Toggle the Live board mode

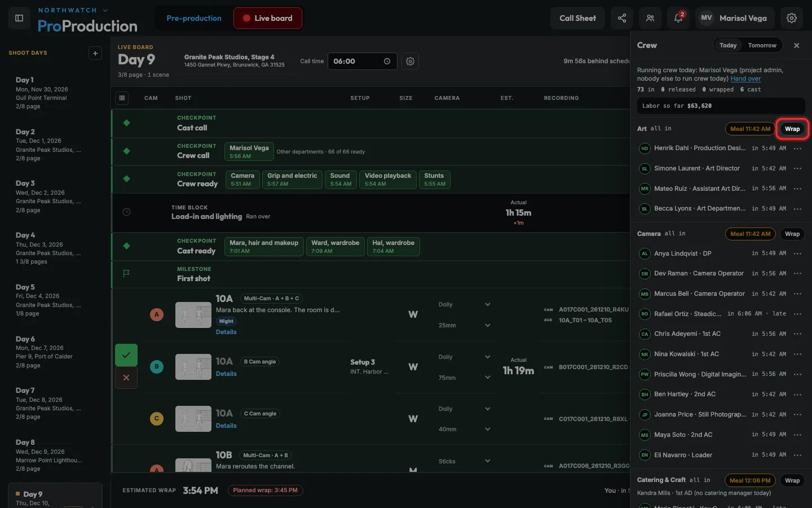click(268, 18)
